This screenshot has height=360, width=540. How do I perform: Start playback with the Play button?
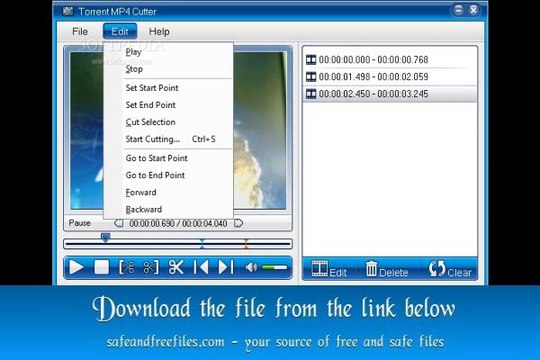pyautogui.click(x=76, y=267)
